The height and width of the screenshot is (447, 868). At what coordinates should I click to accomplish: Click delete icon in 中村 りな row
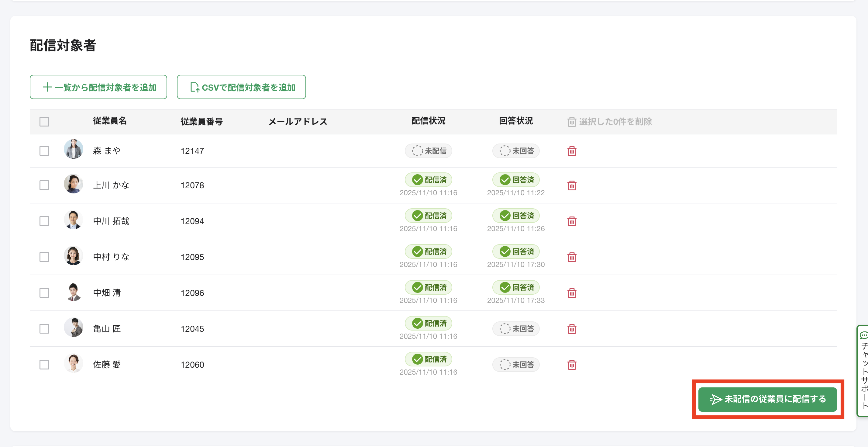pos(571,257)
